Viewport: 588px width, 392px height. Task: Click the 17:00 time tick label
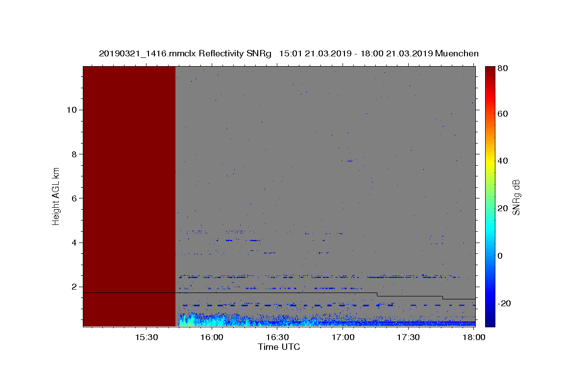[343, 337]
